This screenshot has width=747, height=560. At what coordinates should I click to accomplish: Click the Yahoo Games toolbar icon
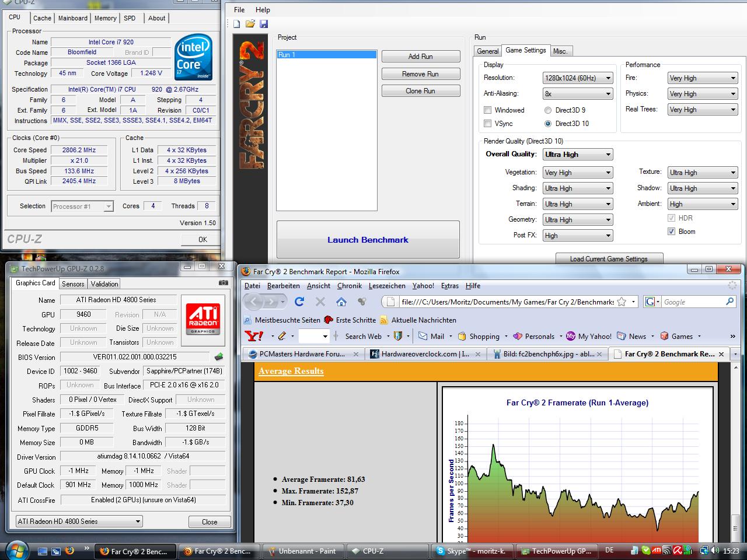coord(664,336)
